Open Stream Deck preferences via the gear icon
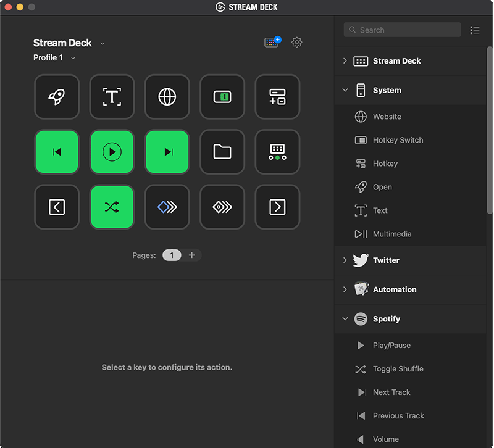The width and height of the screenshot is (494, 448). [296, 43]
